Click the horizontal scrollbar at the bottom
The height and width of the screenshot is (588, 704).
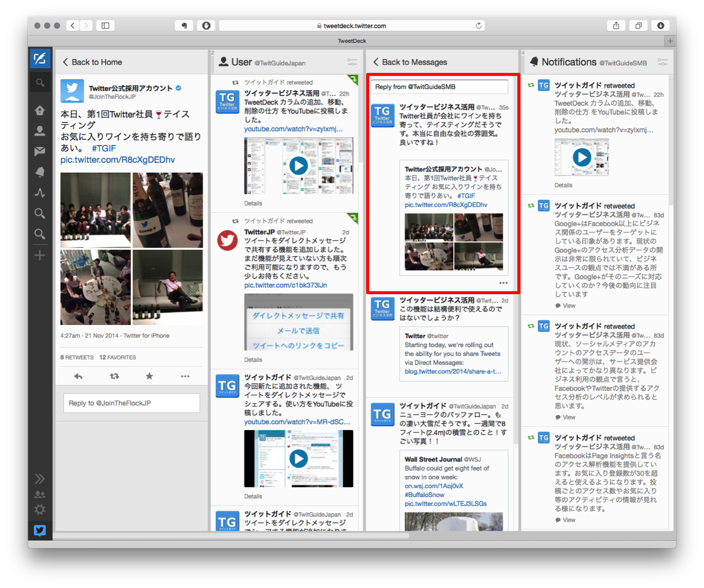click(x=231, y=535)
